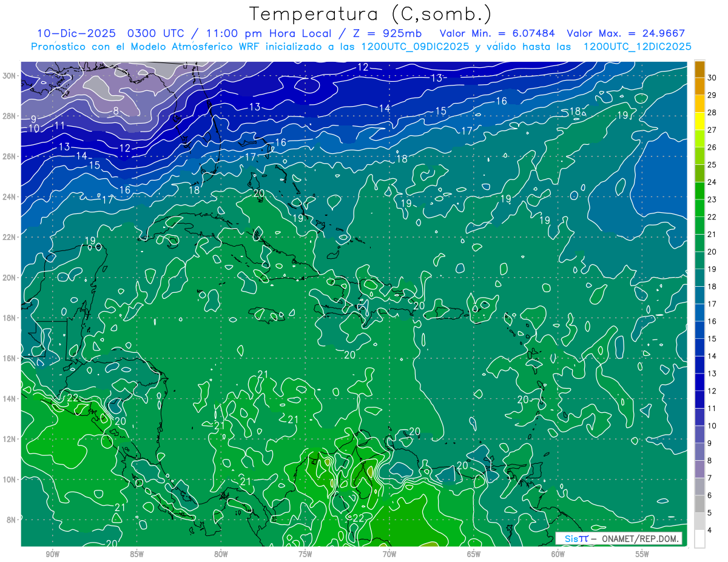The image size is (728, 562).
Task: Click the 'Z = 925mb' level text
Action: 386,33
